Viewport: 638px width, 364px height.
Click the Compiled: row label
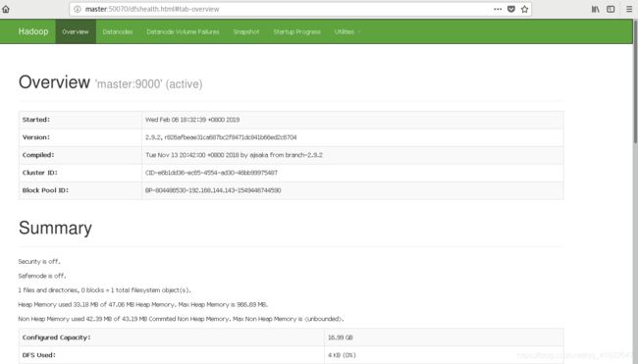coord(38,155)
